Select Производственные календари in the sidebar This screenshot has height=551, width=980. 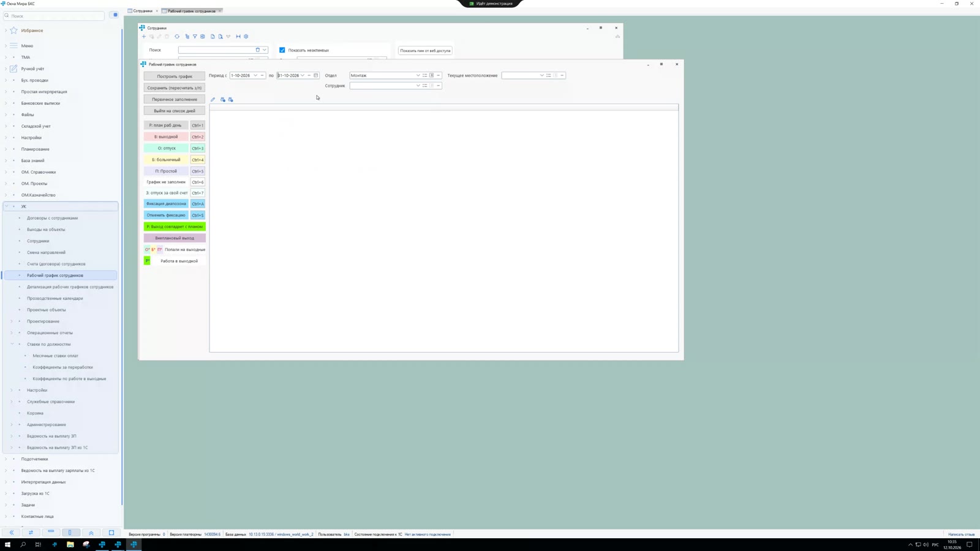click(55, 298)
